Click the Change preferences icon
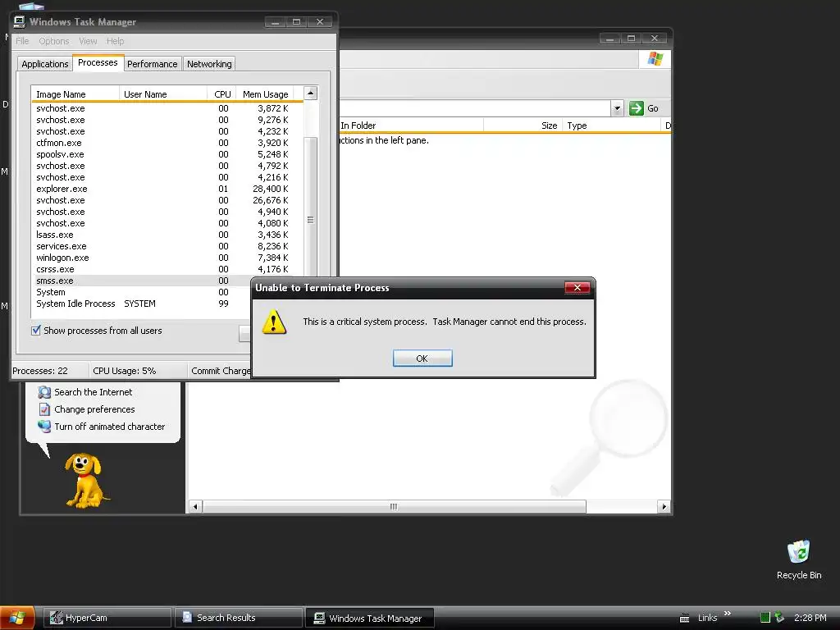840x630 pixels. click(x=44, y=409)
